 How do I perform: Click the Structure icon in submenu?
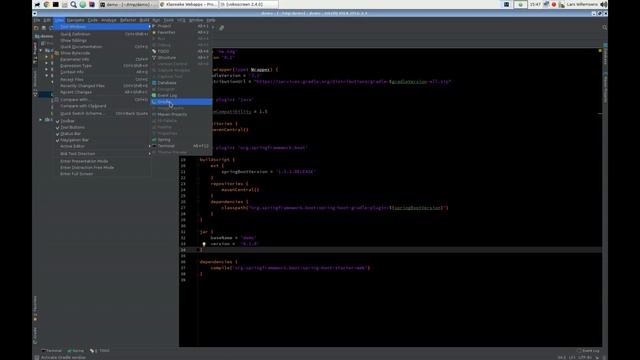point(154,58)
